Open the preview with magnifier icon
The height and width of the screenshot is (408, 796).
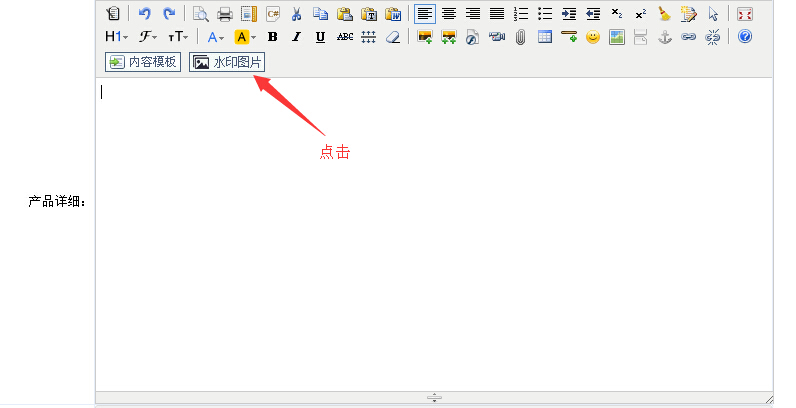point(201,14)
